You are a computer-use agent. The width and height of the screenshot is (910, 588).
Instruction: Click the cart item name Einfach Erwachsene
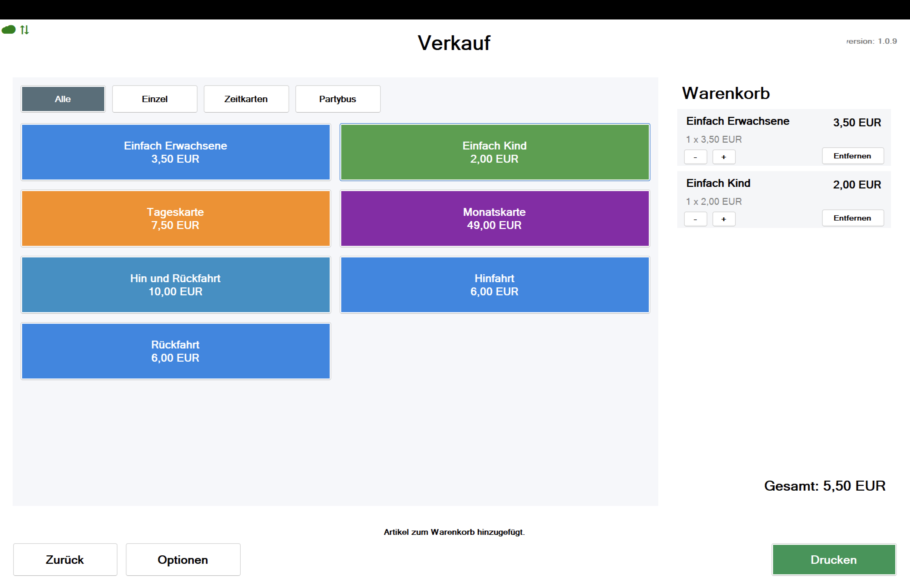(x=737, y=121)
